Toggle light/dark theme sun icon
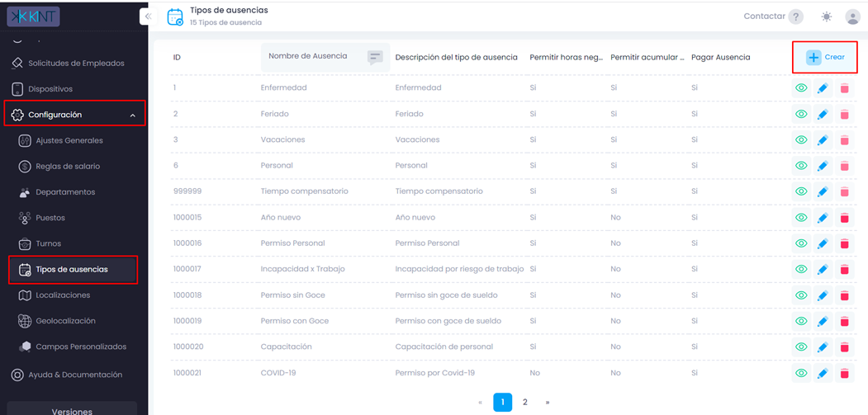This screenshot has width=868, height=415. tap(827, 17)
